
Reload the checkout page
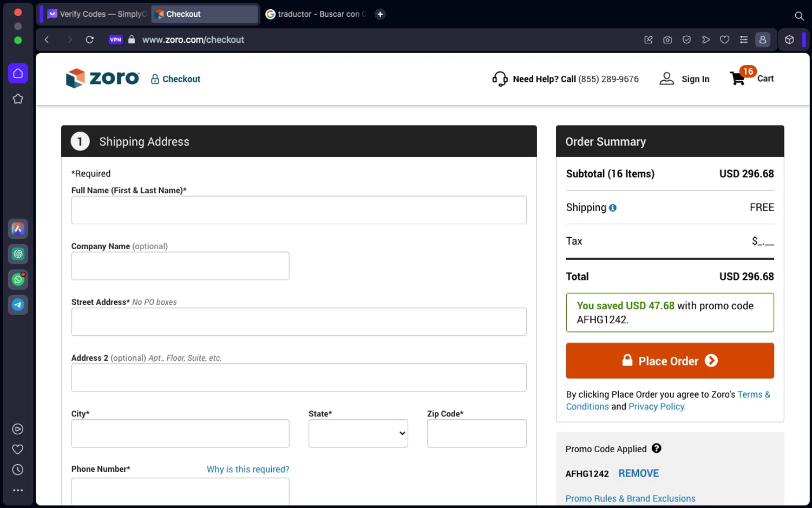pyautogui.click(x=90, y=40)
